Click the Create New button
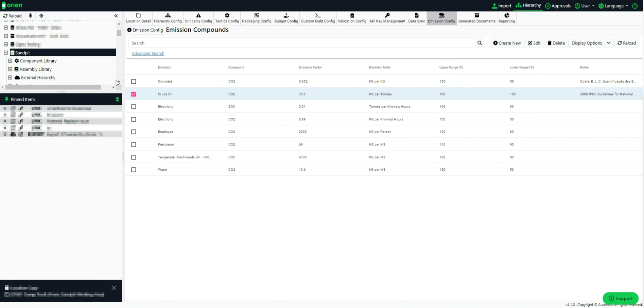The width and height of the screenshot is (644, 308). (507, 43)
